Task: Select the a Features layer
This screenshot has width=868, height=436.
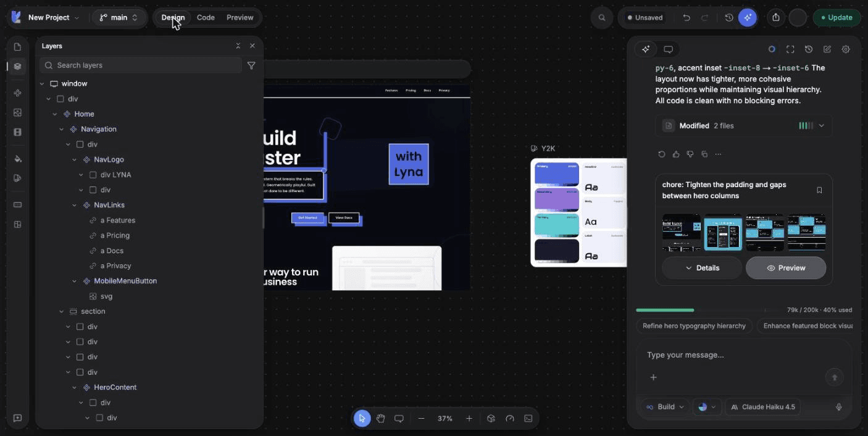Action: click(118, 220)
